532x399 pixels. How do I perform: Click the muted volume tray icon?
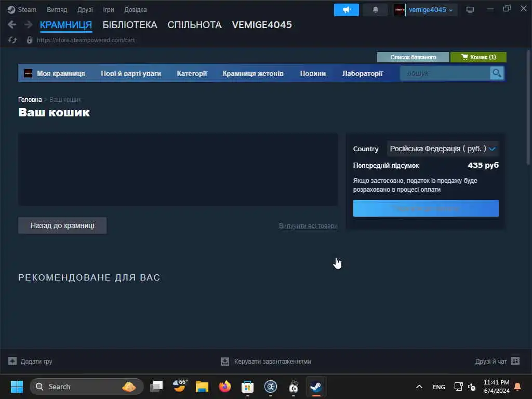point(472,387)
